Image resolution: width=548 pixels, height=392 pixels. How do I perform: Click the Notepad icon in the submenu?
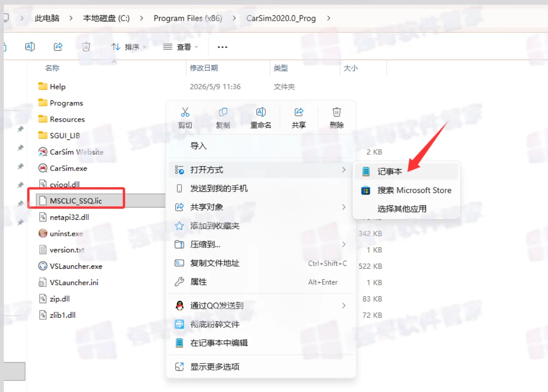tap(366, 171)
